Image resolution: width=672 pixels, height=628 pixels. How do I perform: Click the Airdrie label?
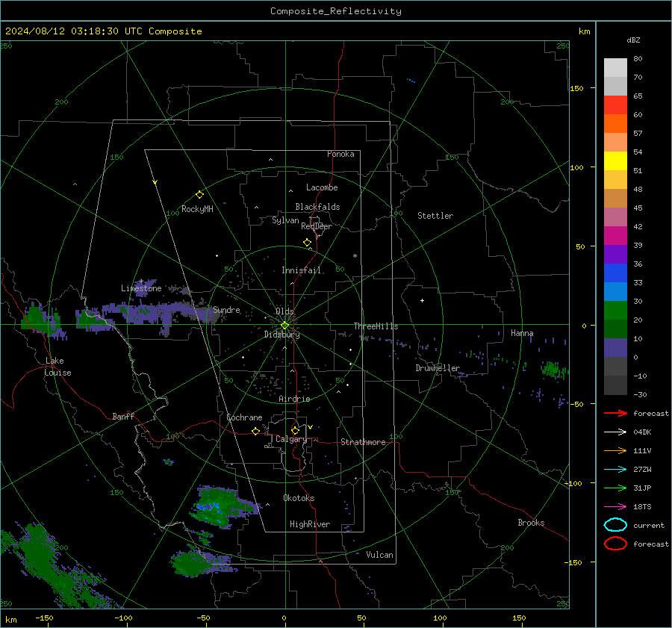tap(294, 399)
